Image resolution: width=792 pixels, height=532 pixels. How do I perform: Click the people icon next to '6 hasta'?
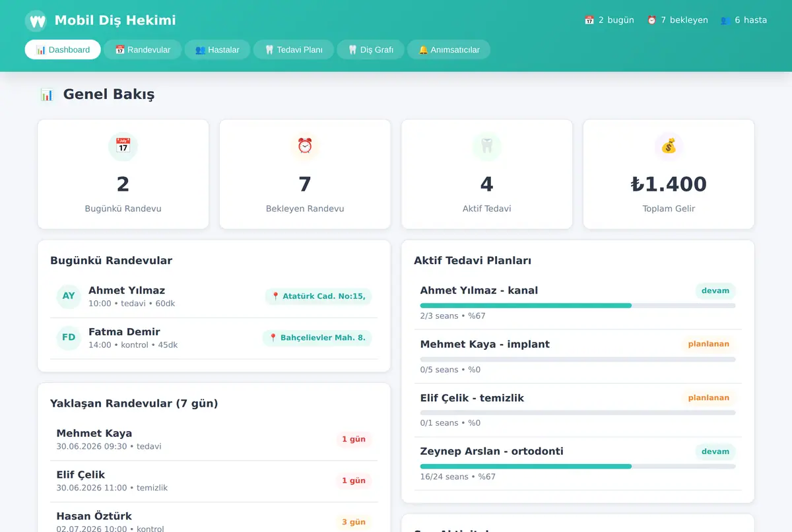click(x=725, y=20)
